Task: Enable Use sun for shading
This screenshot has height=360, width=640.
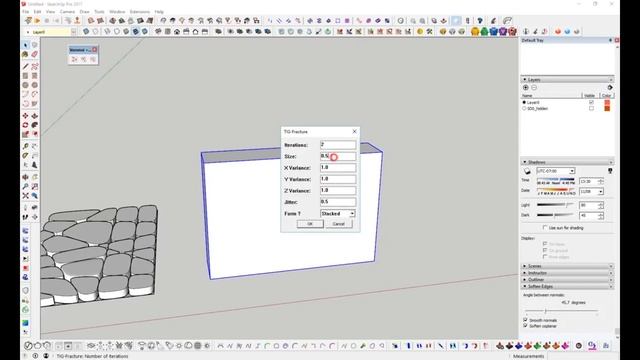Action: click(545, 228)
